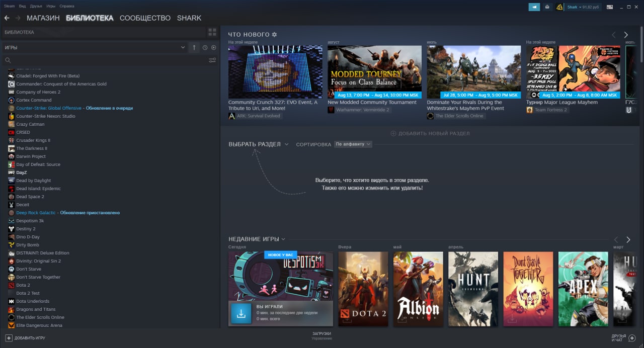Click the Destiny 2 list icon
The height and width of the screenshot is (348, 644).
point(12,229)
